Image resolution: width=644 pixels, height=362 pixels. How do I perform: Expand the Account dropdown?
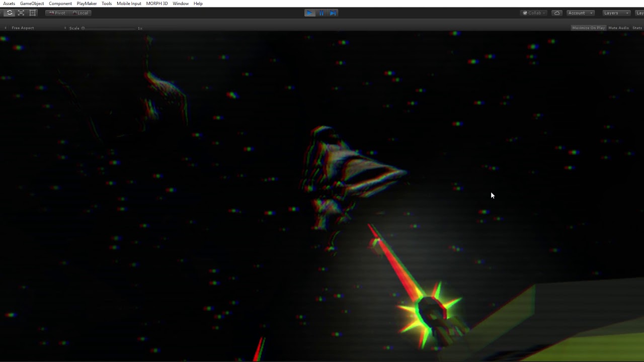tap(580, 13)
